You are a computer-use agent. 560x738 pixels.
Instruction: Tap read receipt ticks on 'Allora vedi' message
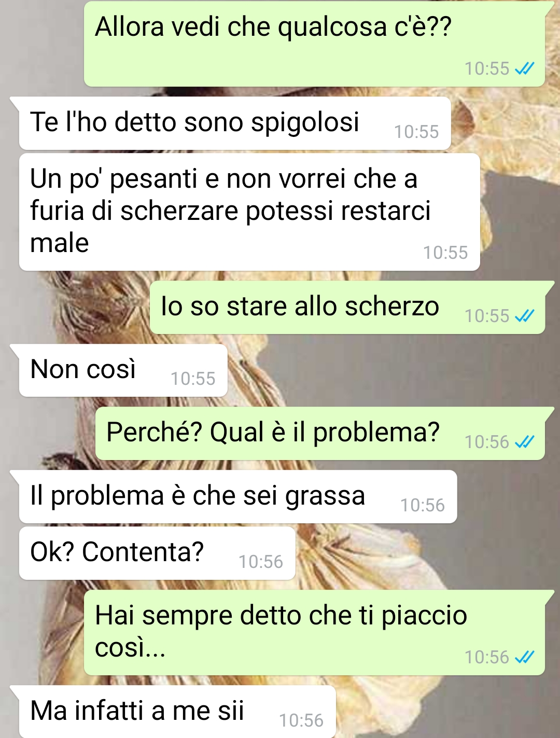(x=524, y=68)
